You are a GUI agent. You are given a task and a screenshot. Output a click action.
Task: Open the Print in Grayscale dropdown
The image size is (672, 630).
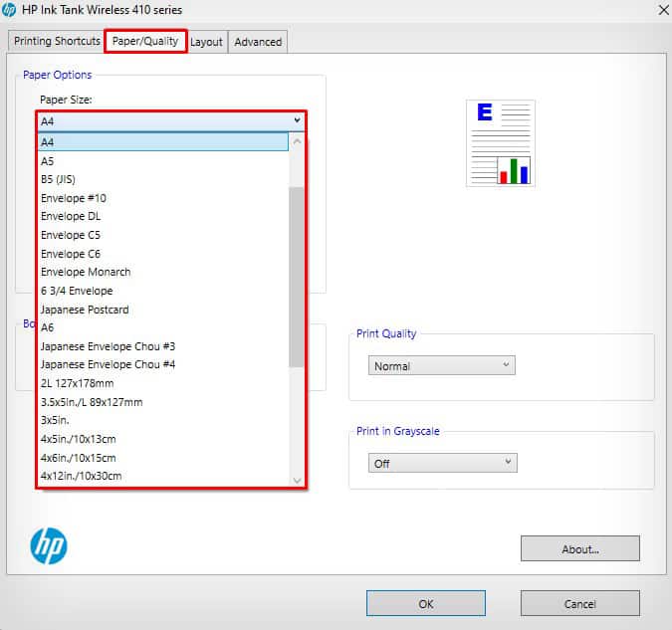pos(443,463)
